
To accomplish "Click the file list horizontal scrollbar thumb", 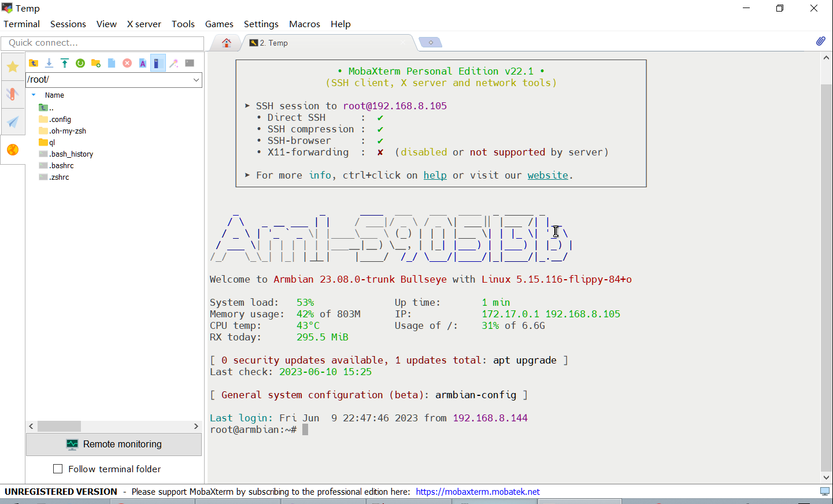I will pyautogui.click(x=59, y=426).
